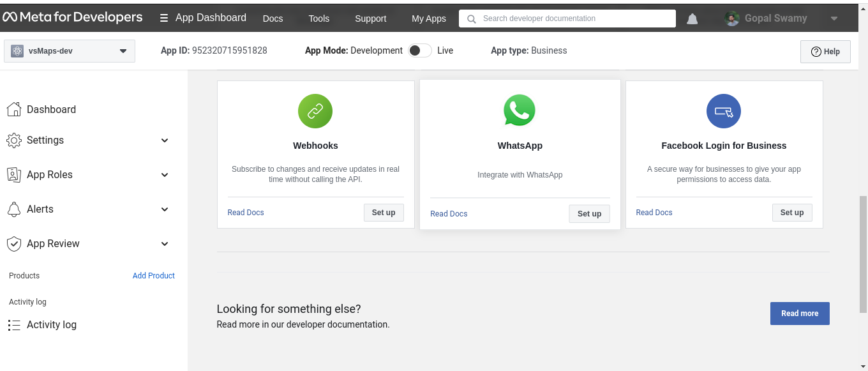This screenshot has width=868, height=371.
Task: Click Set up button for WhatsApp
Action: point(589,214)
